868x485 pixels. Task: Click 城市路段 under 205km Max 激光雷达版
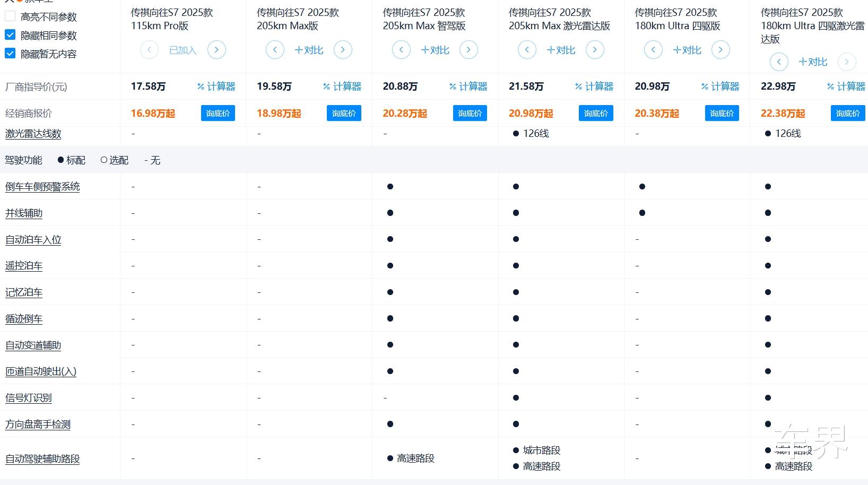coord(542,450)
